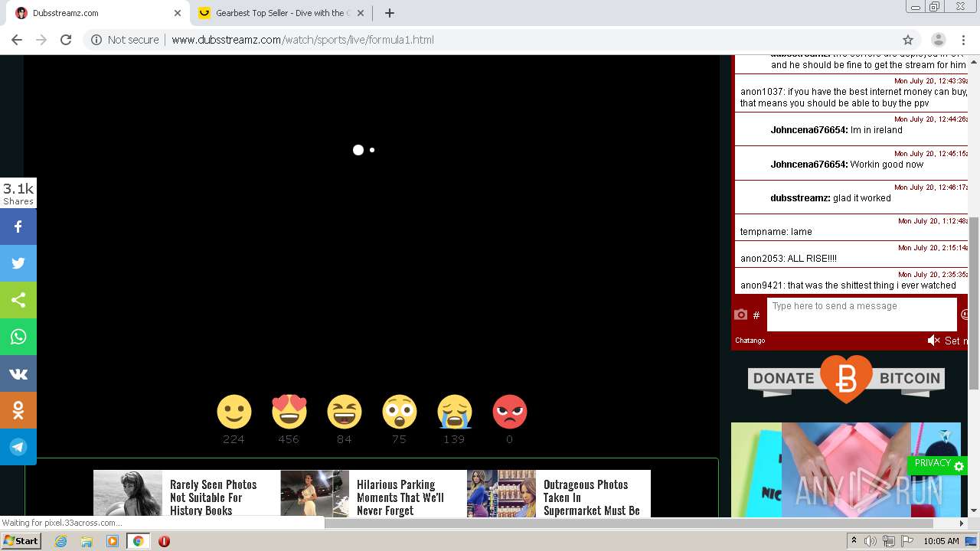Click the tempname lame chat message
The height and width of the screenshot is (551, 980).
(776, 232)
